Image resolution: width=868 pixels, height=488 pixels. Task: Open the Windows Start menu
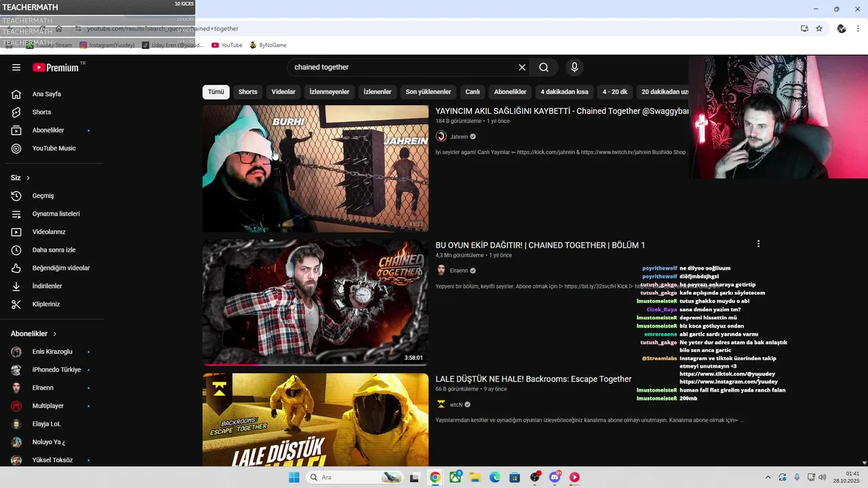coord(294,477)
